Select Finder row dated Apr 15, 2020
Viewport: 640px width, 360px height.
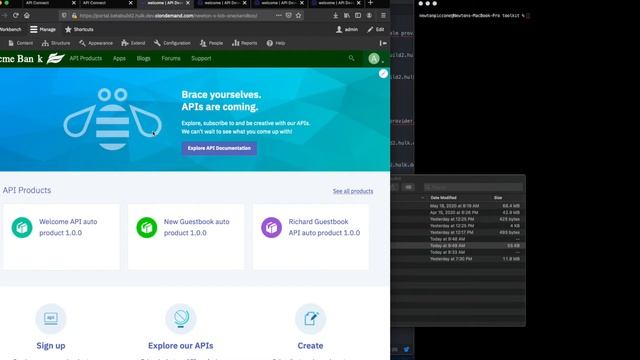458,212
